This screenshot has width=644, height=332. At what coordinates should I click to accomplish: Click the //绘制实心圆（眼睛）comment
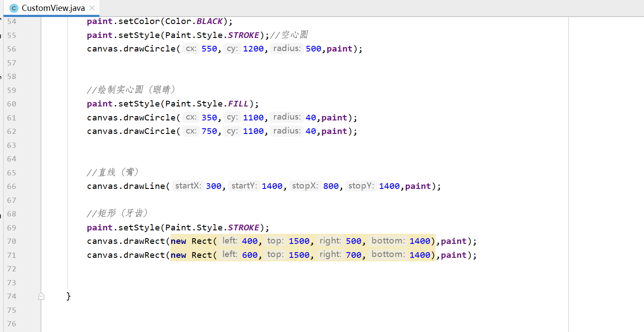point(131,90)
